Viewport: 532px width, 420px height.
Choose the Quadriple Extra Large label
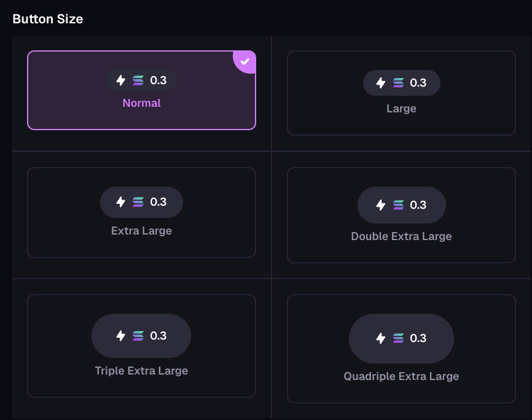point(401,376)
